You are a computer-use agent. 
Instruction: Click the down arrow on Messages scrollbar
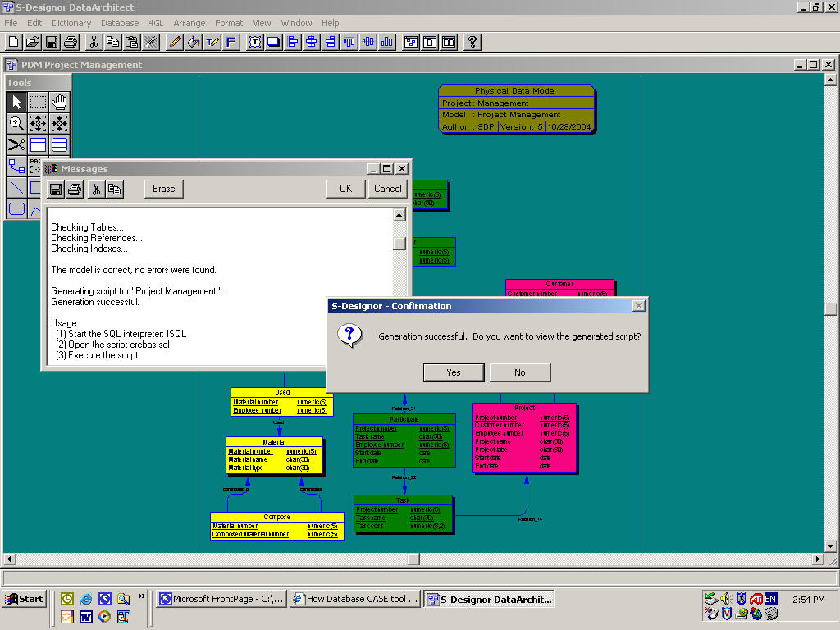399,358
